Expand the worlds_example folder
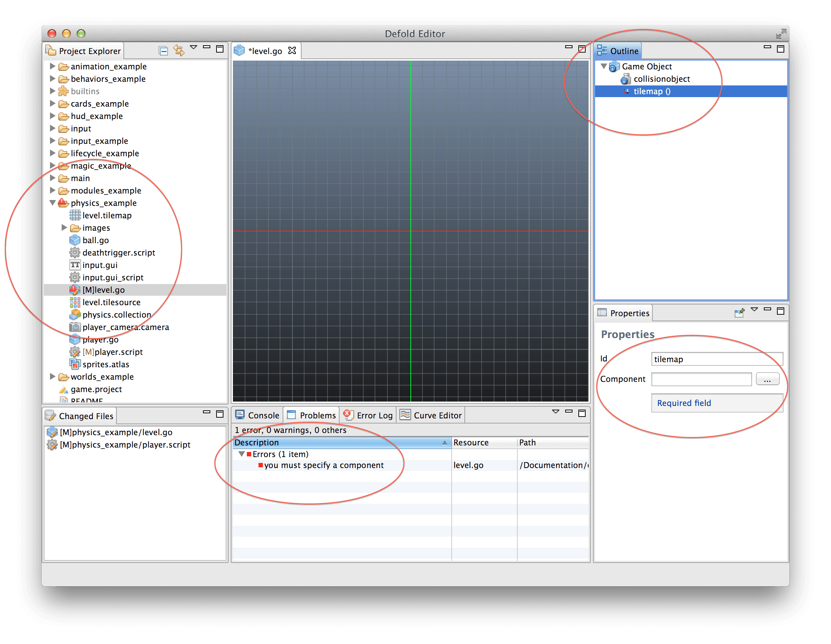The height and width of the screenshot is (644, 831). (x=53, y=377)
